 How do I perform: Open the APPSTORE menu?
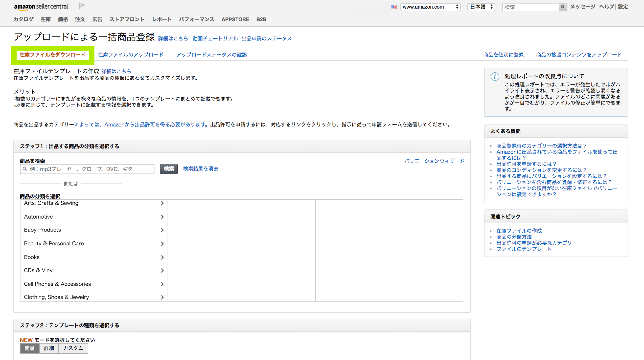[235, 19]
